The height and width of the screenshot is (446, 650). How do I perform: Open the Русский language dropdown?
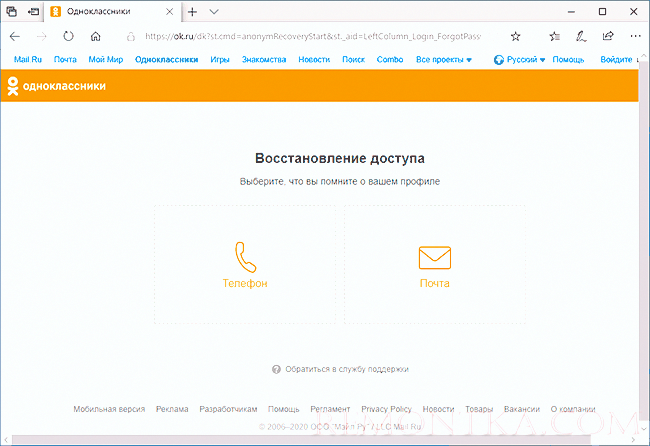point(526,60)
